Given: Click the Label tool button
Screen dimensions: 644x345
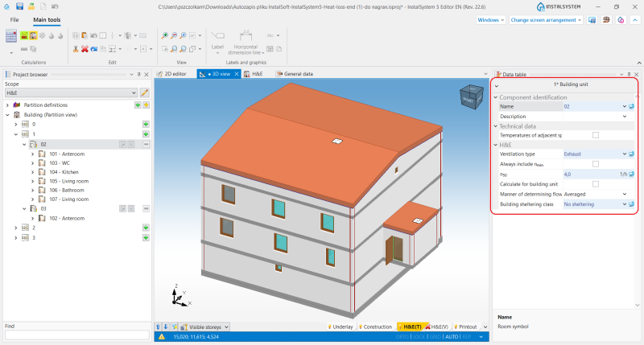Looking at the screenshot, I should [217, 43].
